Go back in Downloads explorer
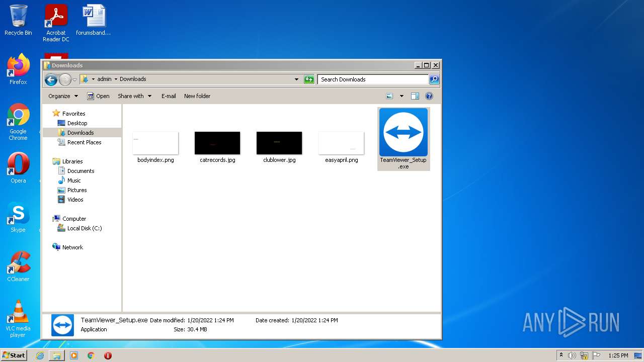Viewport: 644px width, 362px height. tap(51, 79)
